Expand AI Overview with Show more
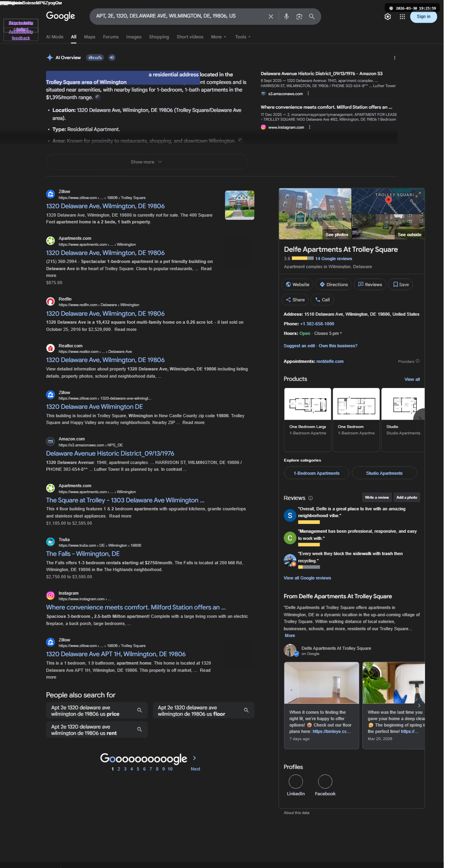The height and width of the screenshot is (868, 449). tap(147, 162)
